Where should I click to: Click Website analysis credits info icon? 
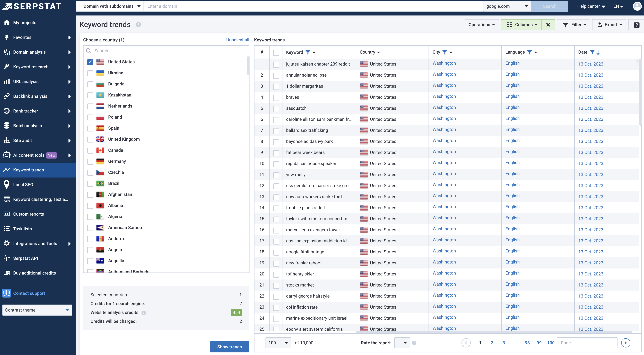click(144, 313)
